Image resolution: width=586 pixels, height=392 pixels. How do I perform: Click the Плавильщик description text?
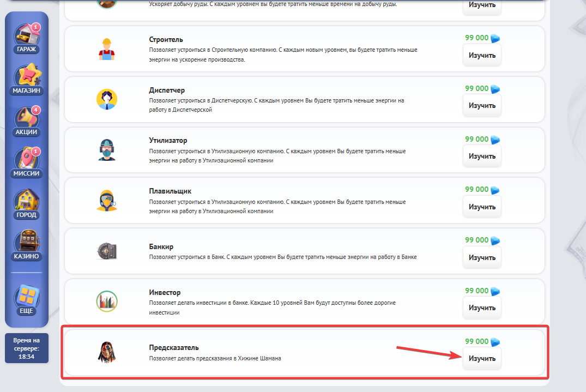click(277, 206)
